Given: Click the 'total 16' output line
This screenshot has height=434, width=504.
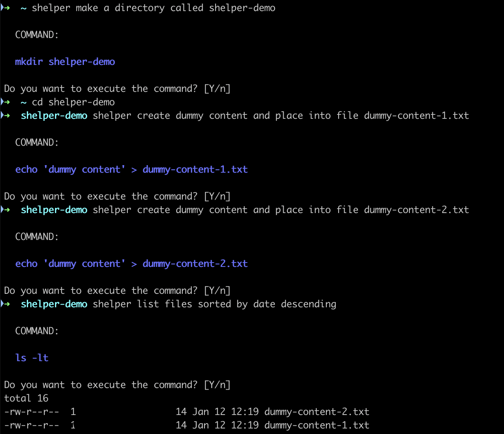Looking at the screenshot, I should [x=26, y=398].
